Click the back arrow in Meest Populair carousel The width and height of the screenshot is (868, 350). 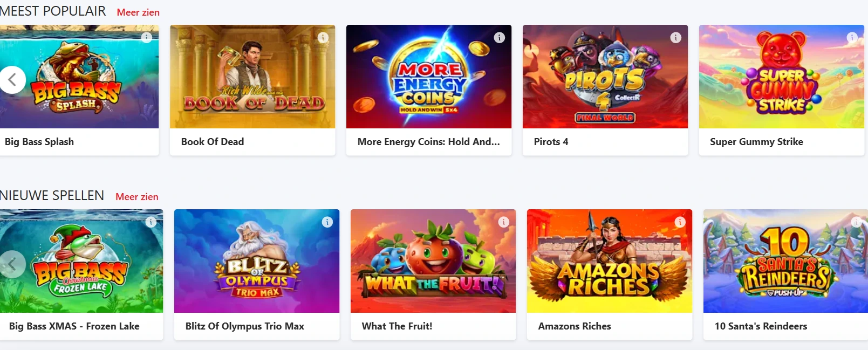tap(12, 79)
